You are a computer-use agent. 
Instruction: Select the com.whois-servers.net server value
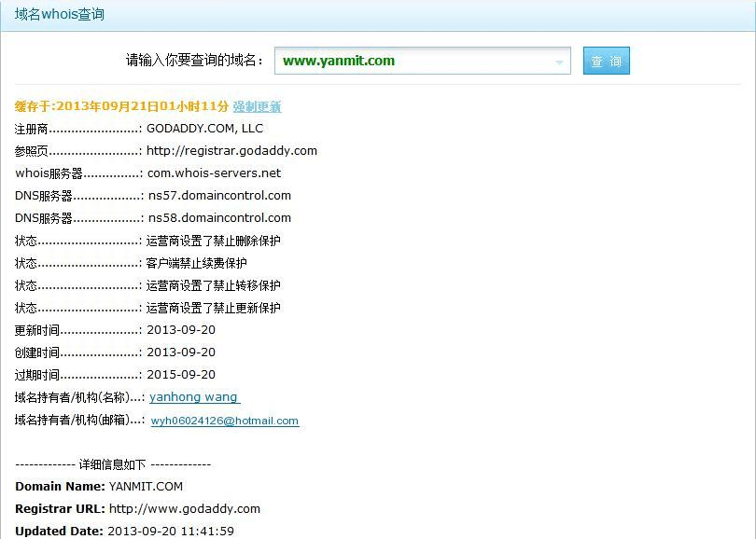tap(214, 173)
